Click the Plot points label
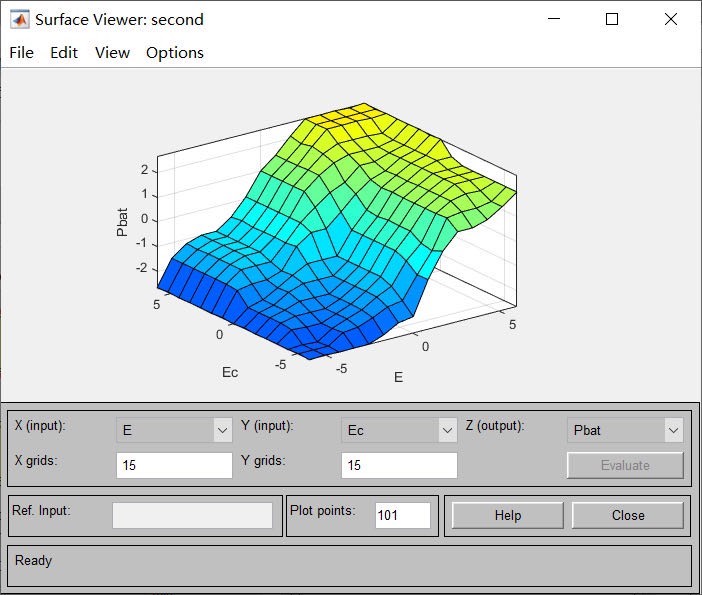The height and width of the screenshot is (595, 702). (x=322, y=510)
